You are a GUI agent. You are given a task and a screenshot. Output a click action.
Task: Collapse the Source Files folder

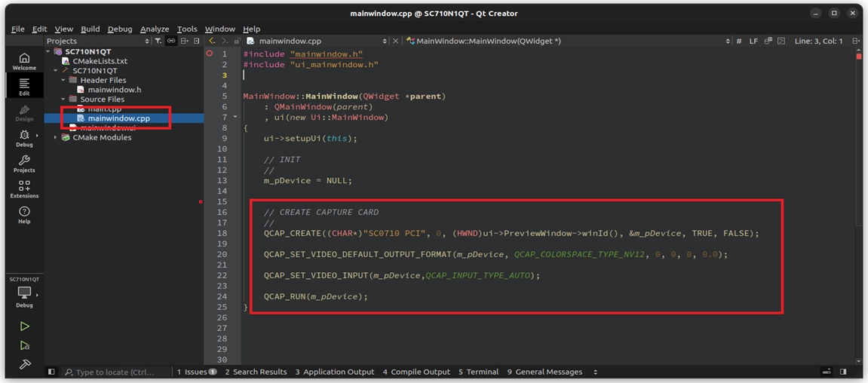(64, 99)
